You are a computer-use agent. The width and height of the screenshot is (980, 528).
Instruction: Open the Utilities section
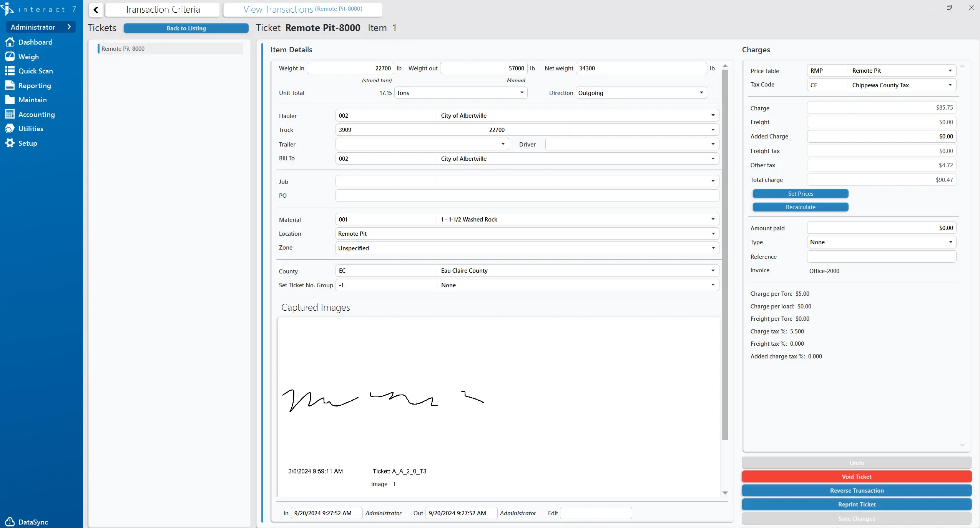(30, 128)
